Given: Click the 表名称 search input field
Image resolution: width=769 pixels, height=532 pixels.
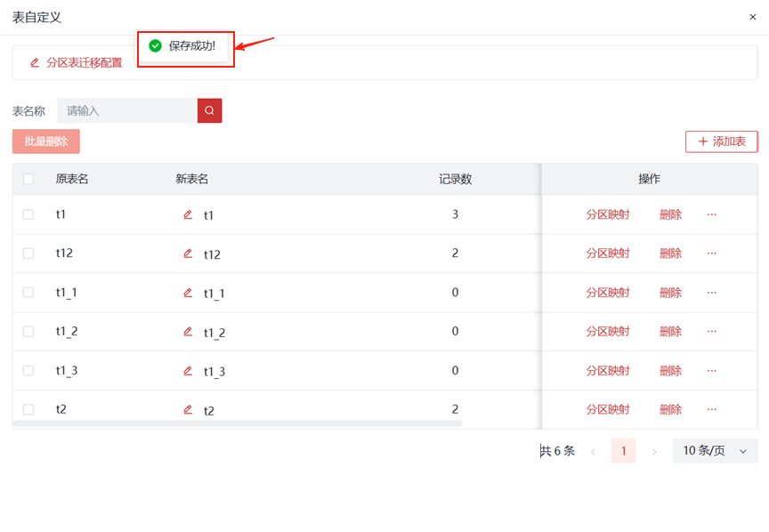Looking at the screenshot, I should [126, 110].
